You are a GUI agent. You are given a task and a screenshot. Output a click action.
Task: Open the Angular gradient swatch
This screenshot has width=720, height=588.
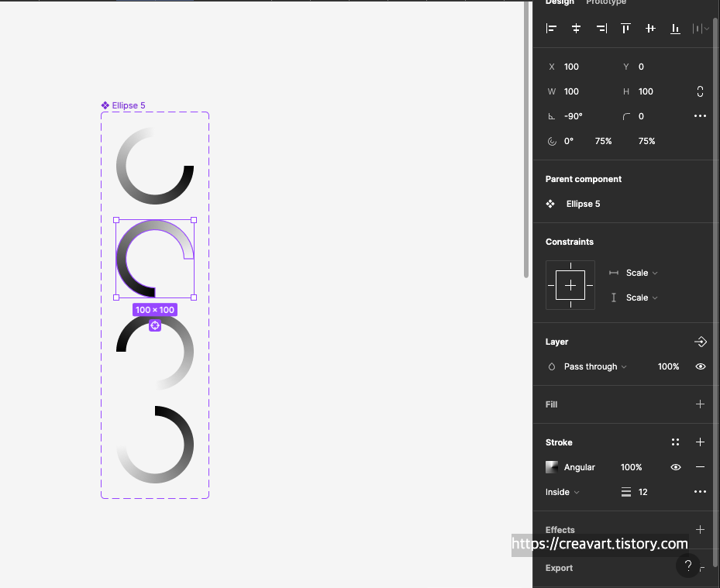click(x=552, y=467)
